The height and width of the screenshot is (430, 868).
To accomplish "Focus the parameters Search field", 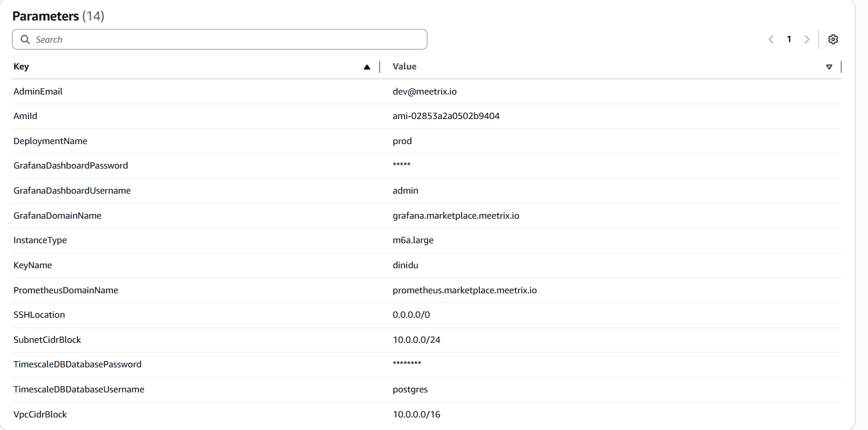I will (228, 39).
